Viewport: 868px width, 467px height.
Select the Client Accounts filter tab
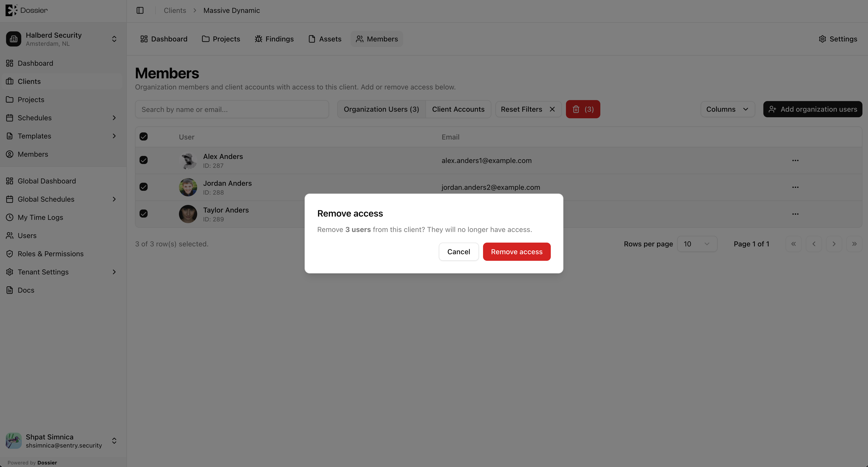458,109
